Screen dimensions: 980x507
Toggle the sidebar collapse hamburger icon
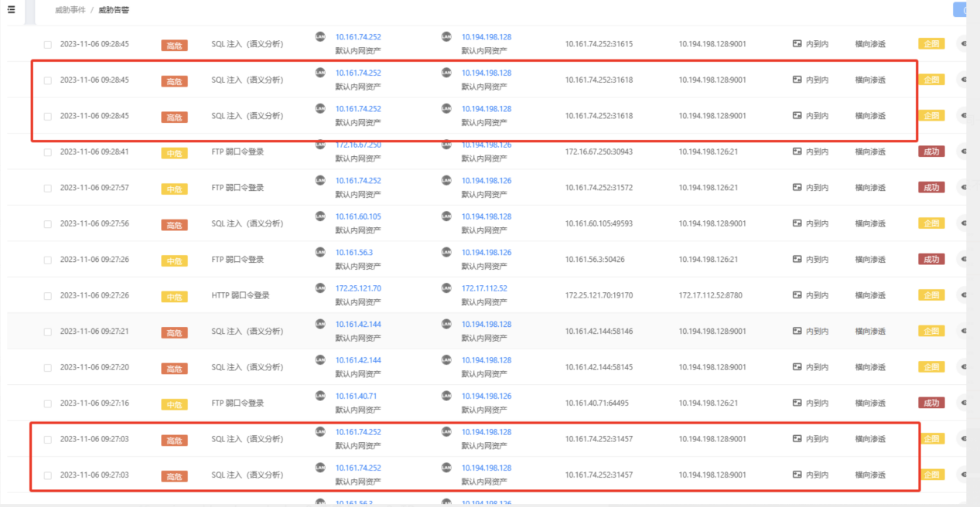(11, 10)
